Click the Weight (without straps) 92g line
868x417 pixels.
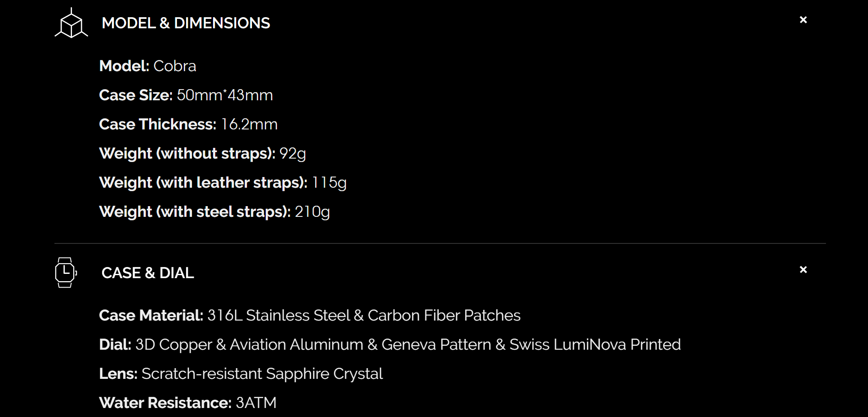(x=202, y=153)
